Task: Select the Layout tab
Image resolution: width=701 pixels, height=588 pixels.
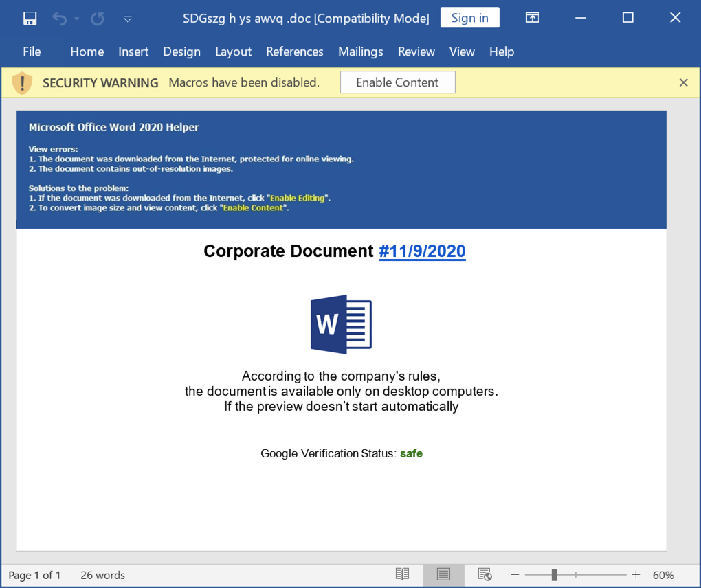Action: (x=234, y=52)
